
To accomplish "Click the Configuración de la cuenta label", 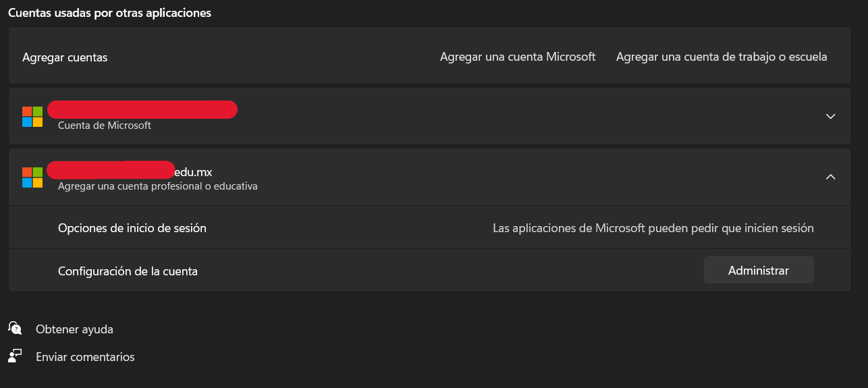I will pyautogui.click(x=128, y=271).
